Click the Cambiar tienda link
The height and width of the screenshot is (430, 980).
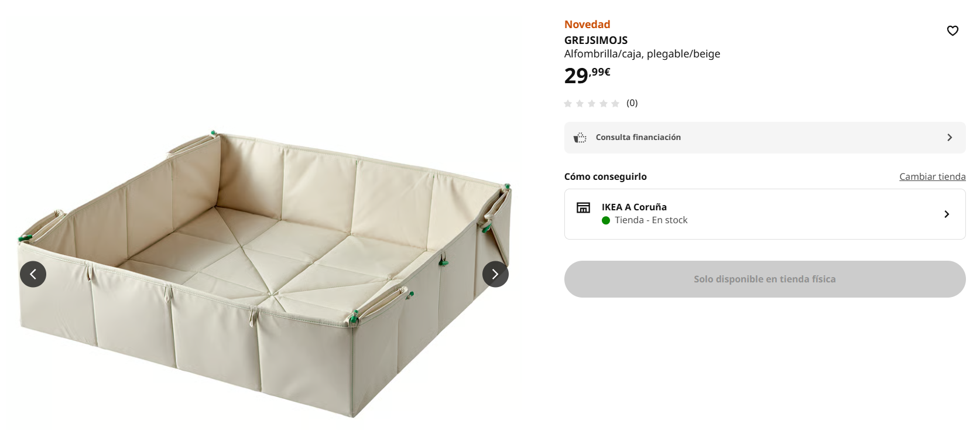tap(932, 177)
